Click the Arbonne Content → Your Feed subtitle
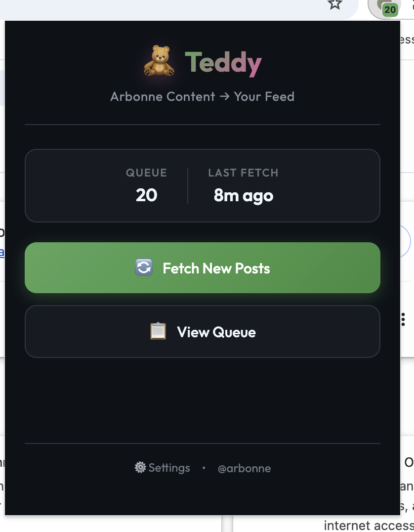The width and height of the screenshot is (414, 532). [203, 96]
